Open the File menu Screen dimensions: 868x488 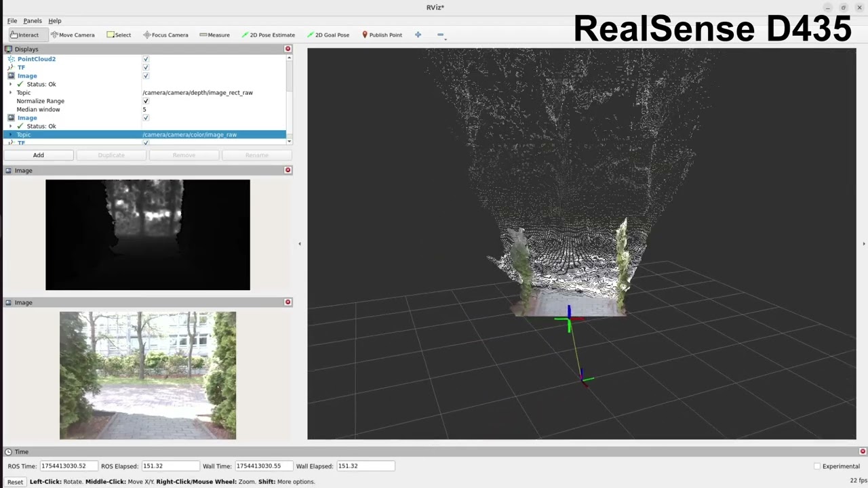point(12,21)
